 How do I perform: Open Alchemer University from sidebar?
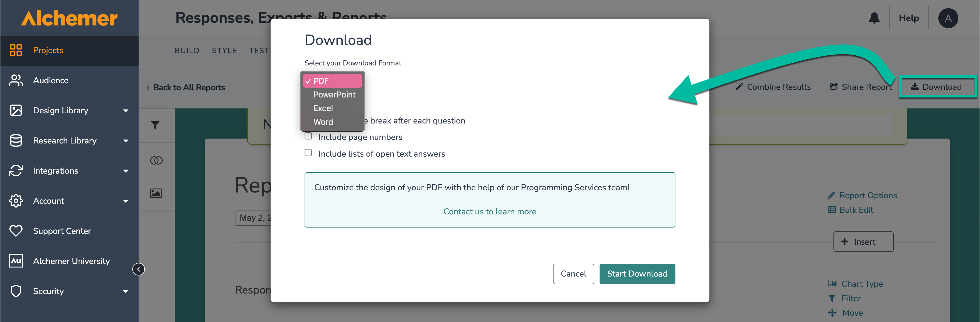[x=71, y=261]
